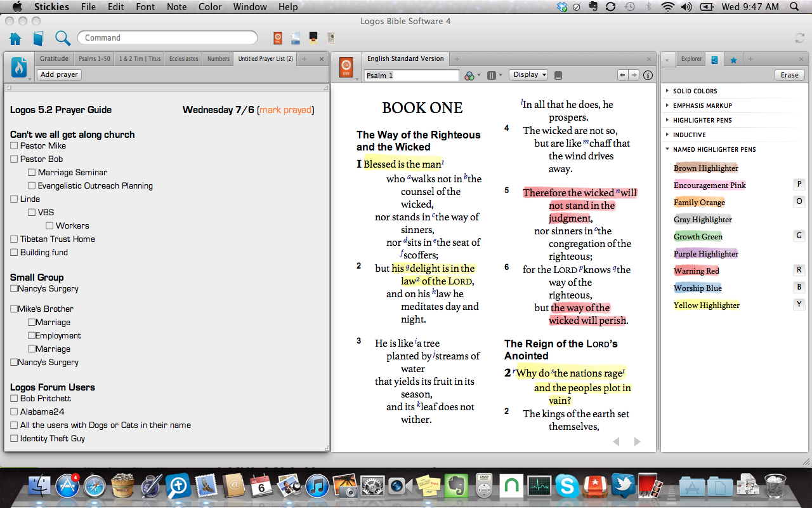Open Evernote in the Dock

[x=455, y=486]
